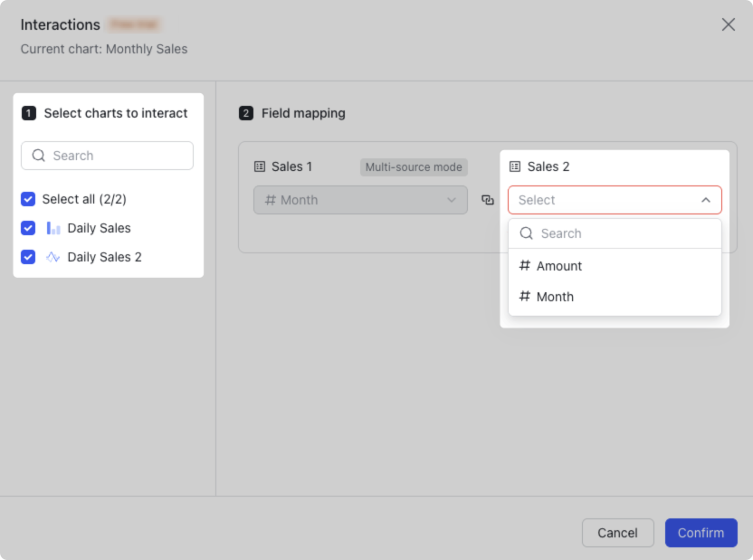The height and width of the screenshot is (560, 753).
Task: Confirm the interaction settings
Action: coord(701,533)
